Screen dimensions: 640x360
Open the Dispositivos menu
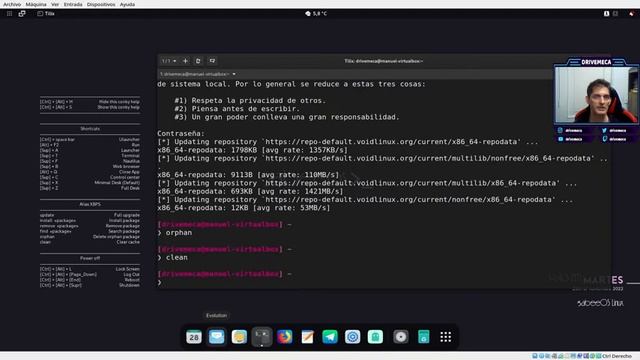[x=101, y=4]
